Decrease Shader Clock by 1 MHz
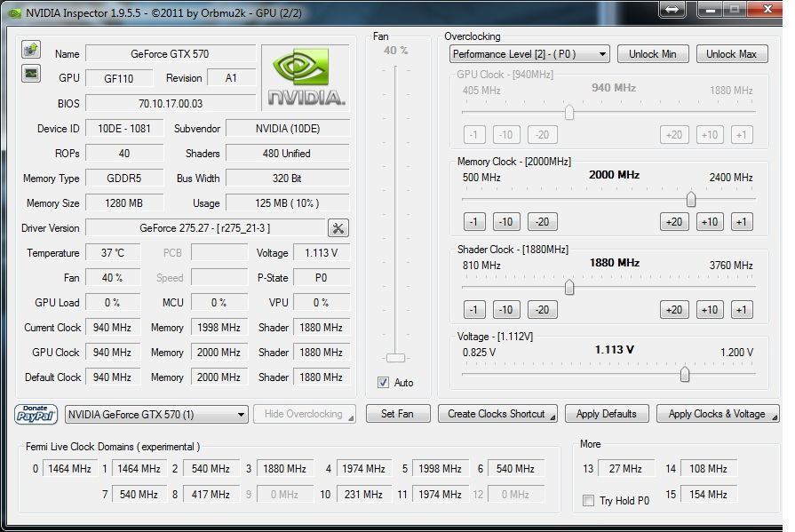 (x=474, y=310)
